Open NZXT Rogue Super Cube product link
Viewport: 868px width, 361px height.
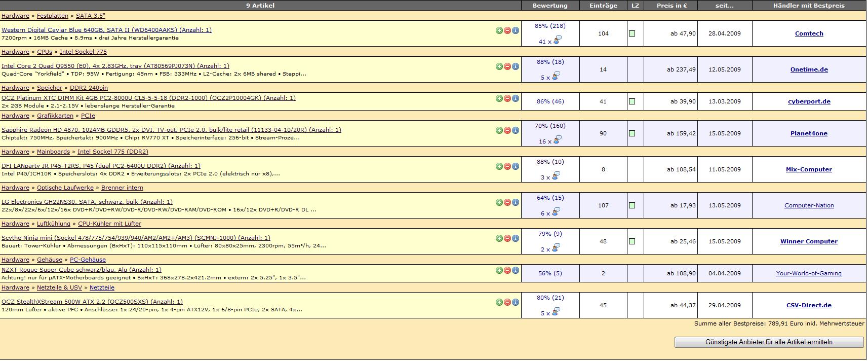coord(82,270)
